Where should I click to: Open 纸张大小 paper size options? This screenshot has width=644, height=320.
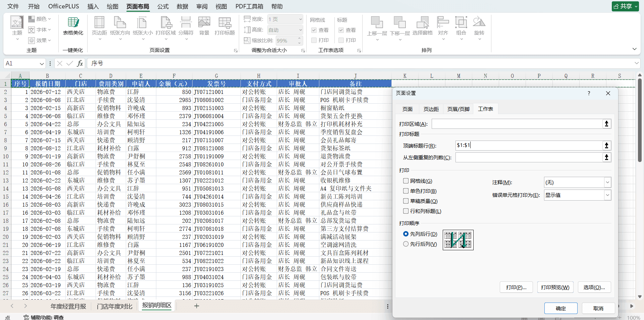click(x=143, y=28)
